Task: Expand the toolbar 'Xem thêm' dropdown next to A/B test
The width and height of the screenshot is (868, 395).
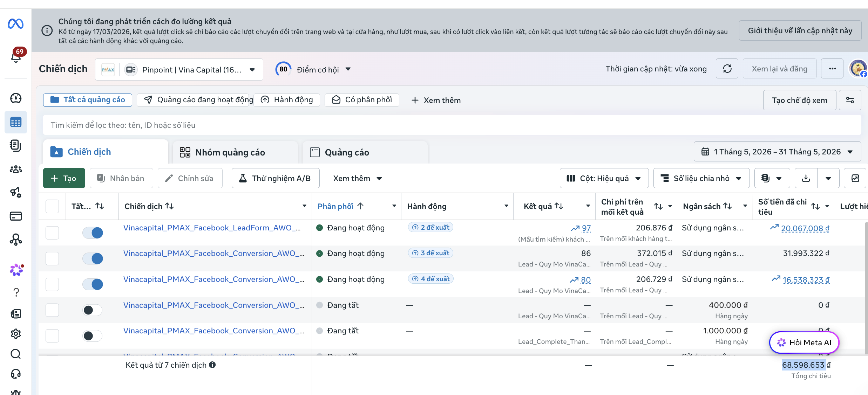Action: click(x=358, y=178)
